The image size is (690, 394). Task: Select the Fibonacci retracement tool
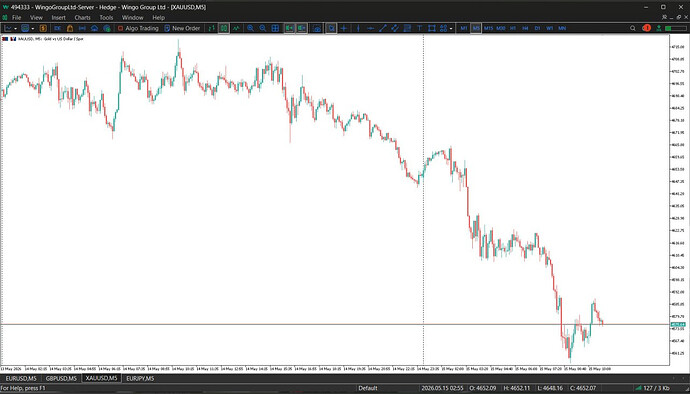coord(407,28)
